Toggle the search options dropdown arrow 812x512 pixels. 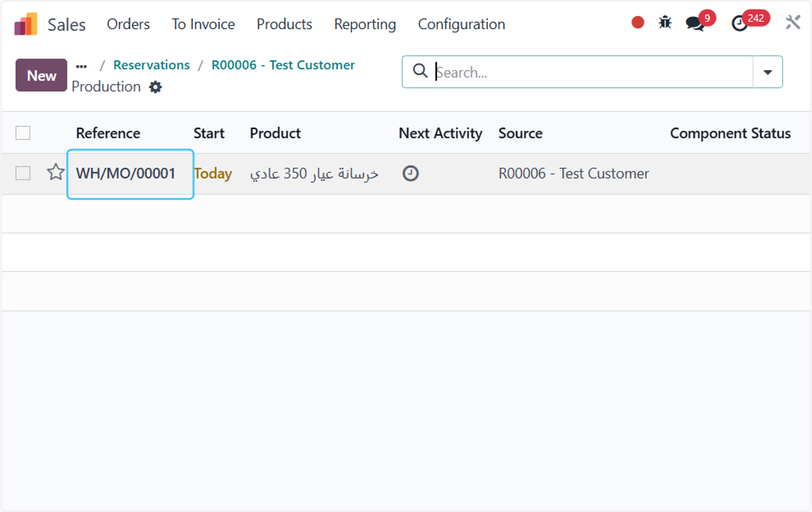[767, 72]
